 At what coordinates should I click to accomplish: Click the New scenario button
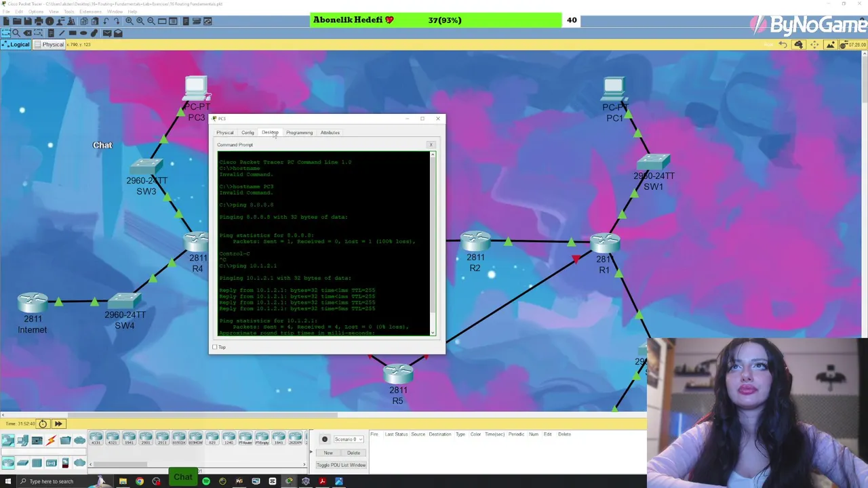pyautogui.click(x=328, y=453)
